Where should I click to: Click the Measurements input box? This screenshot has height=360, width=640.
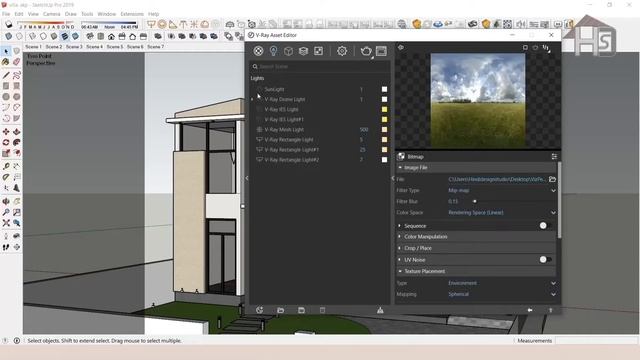pos(597,340)
